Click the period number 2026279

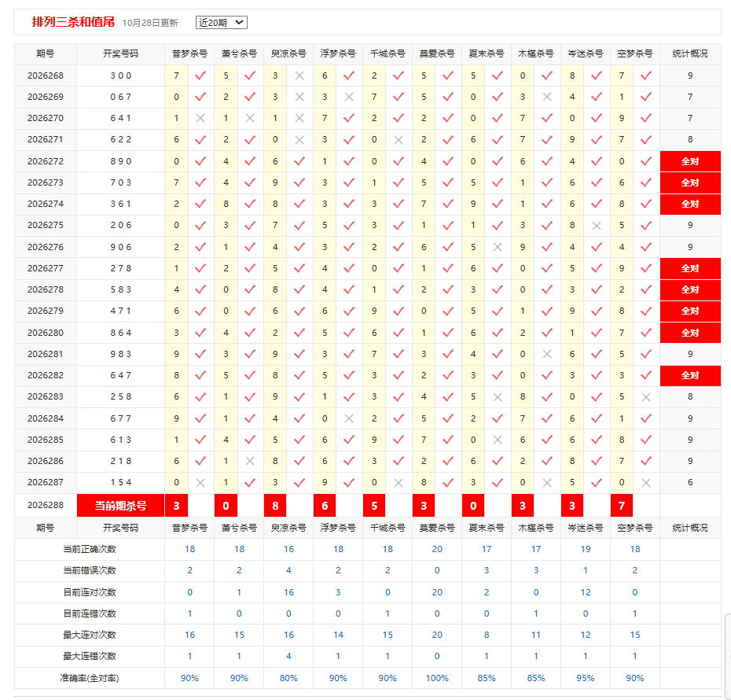pyautogui.click(x=46, y=311)
